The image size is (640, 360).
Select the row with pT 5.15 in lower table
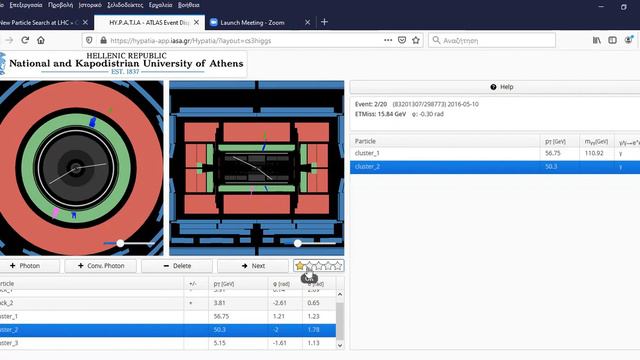(x=168, y=343)
